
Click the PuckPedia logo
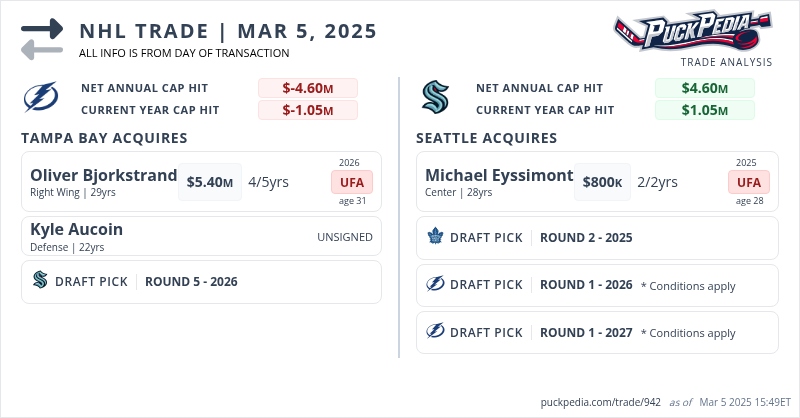693,31
